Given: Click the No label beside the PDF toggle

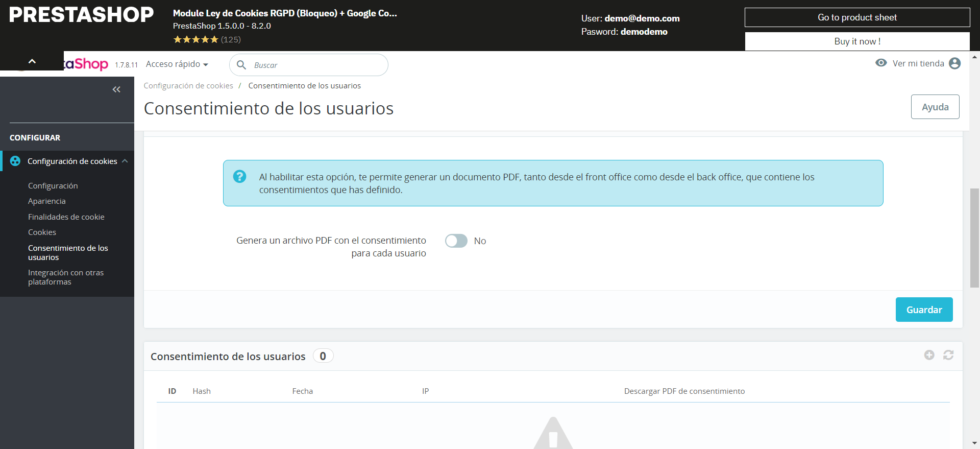Looking at the screenshot, I should [x=480, y=241].
